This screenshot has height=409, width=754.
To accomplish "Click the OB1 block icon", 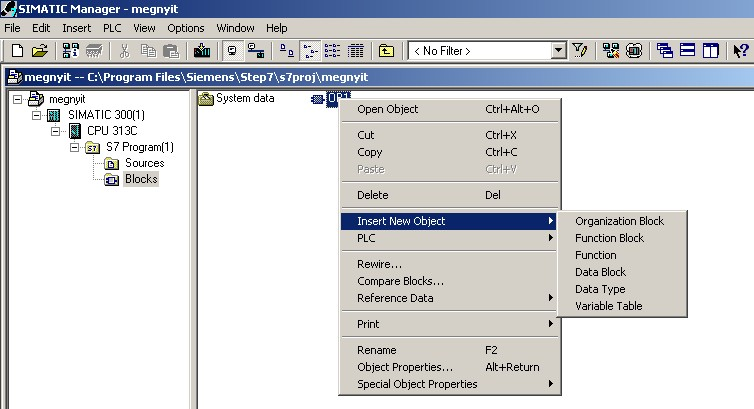I will (x=317, y=99).
